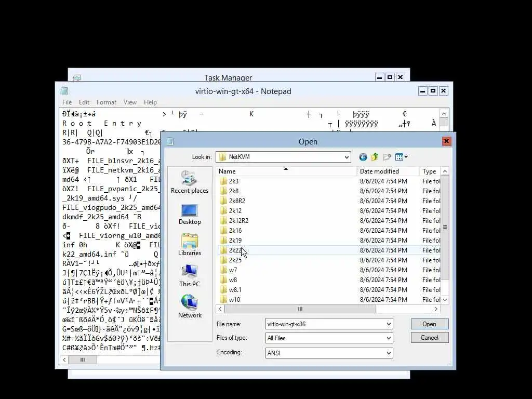
Task: Select the 2k25 folder icon
Action: (x=223, y=260)
